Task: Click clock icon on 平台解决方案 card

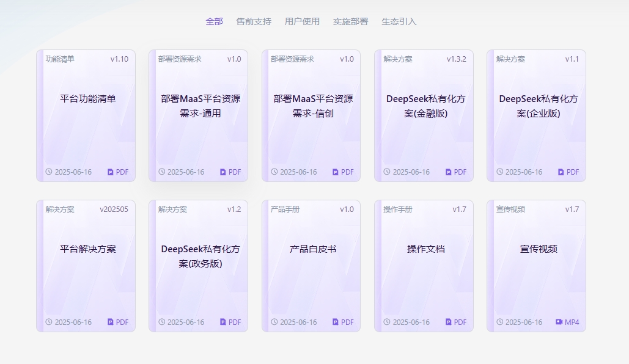Action: tap(49, 322)
